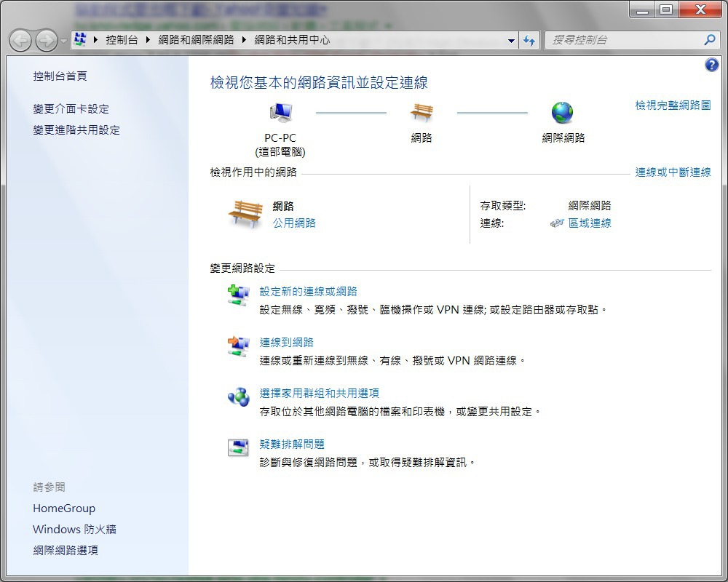
Task: Select 控制台 breadcrumb item
Action: click(x=122, y=40)
